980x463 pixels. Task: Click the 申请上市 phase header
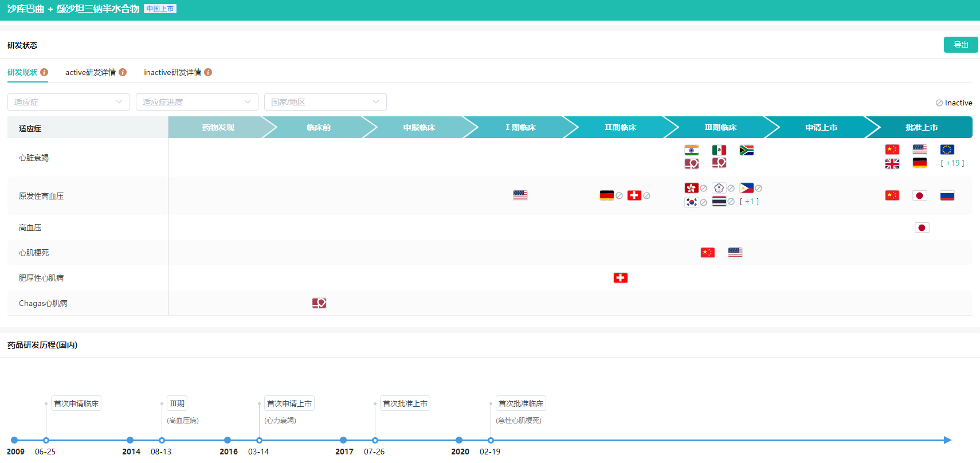821,127
